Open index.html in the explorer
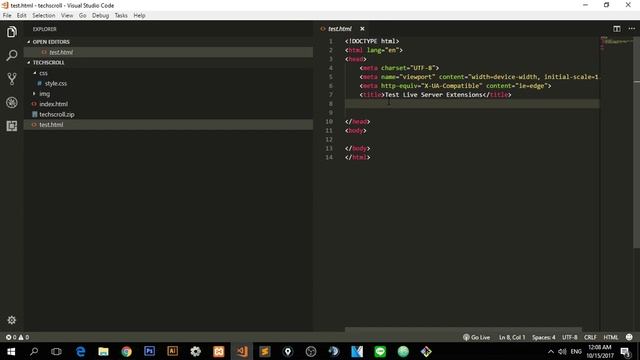The image size is (640, 360). pos(53,104)
